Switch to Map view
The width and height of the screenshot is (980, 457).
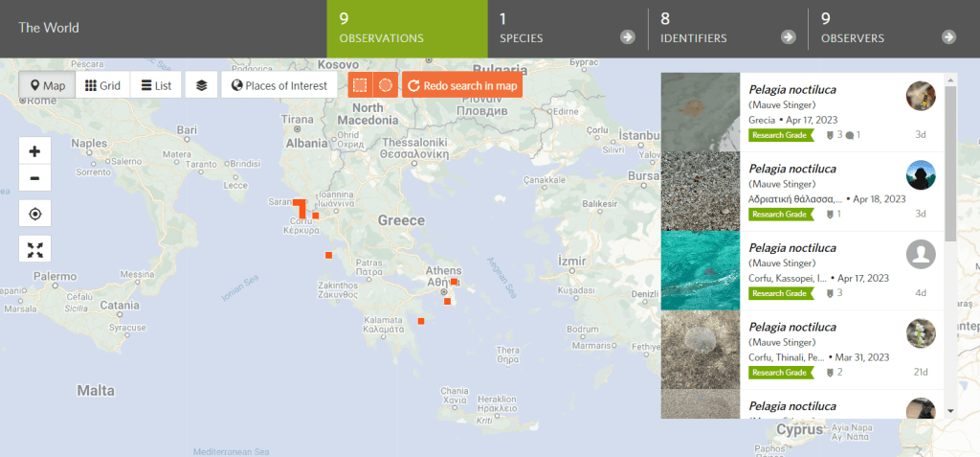47,85
